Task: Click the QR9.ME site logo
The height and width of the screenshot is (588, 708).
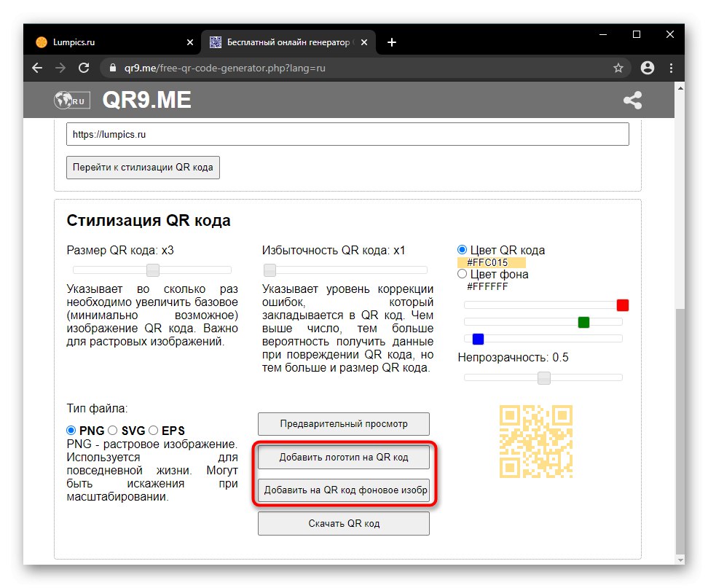Action: pos(146,101)
